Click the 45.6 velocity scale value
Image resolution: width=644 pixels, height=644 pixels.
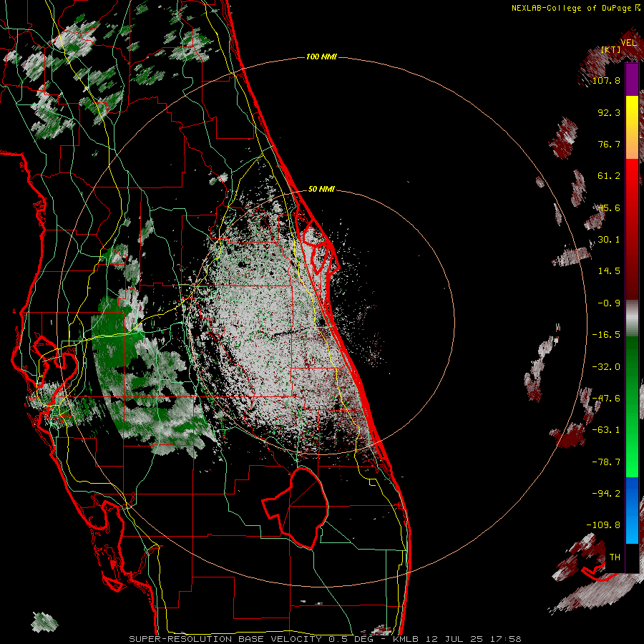point(609,208)
